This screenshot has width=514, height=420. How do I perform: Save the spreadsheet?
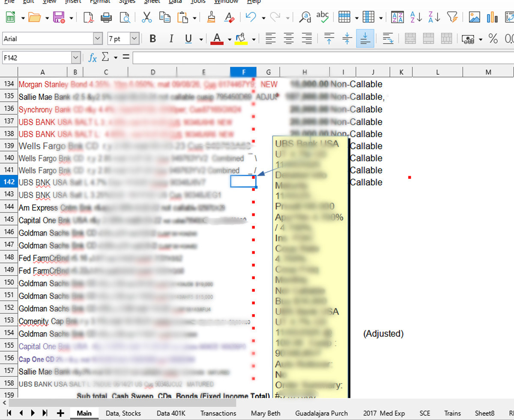[58, 17]
